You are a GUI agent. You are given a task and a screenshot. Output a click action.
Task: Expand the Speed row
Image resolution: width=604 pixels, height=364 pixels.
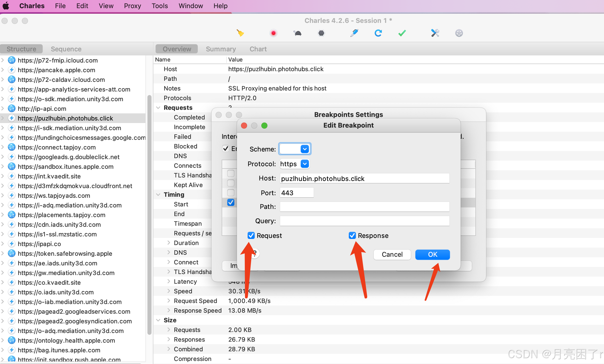(169, 291)
